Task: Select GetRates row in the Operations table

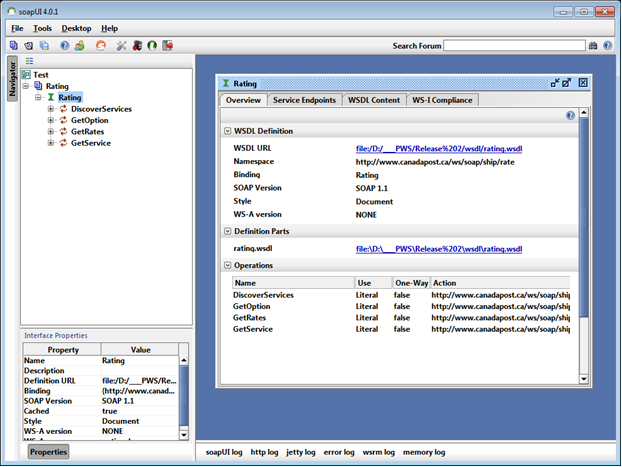Action: tap(401, 318)
